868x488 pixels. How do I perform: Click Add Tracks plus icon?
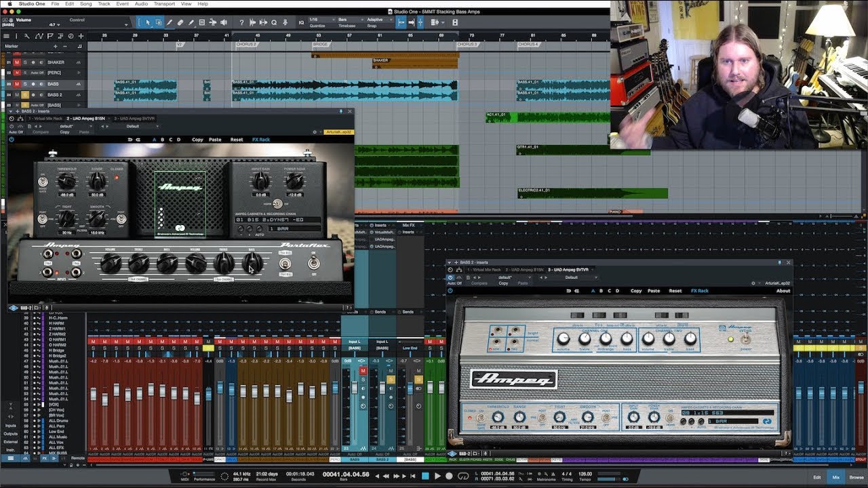tap(81, 36)
